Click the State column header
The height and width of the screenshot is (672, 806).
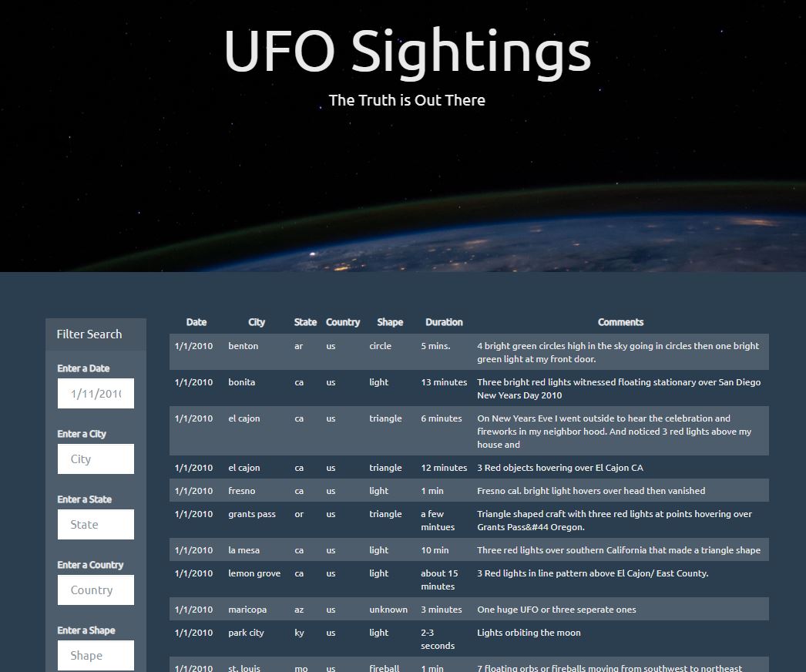click(305, 322)
